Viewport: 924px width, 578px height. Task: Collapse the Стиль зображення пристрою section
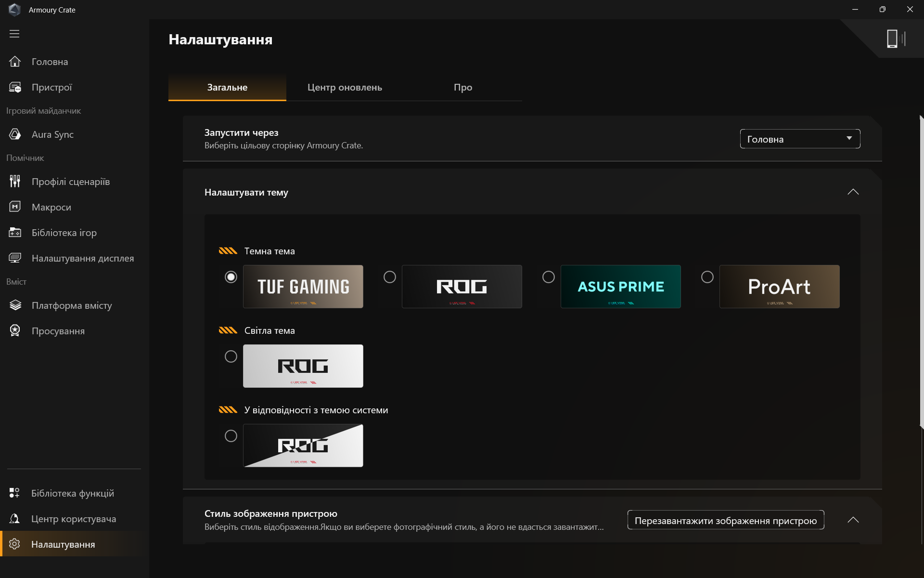click(x=853, y=520)
